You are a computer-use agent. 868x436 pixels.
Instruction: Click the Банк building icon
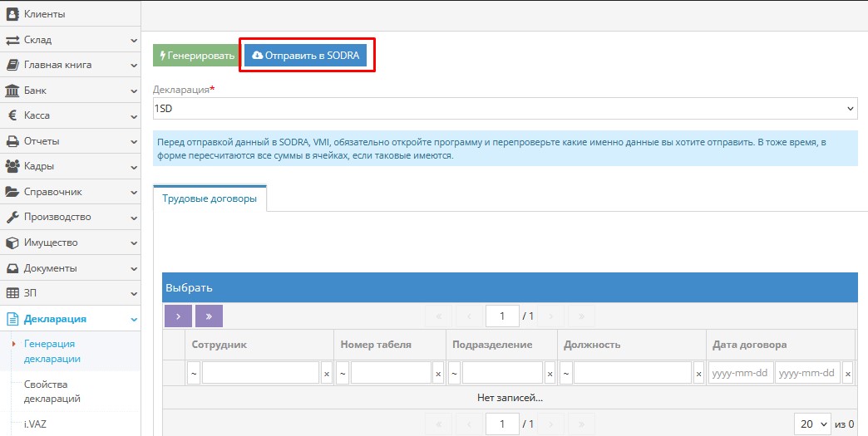(12, 91)
